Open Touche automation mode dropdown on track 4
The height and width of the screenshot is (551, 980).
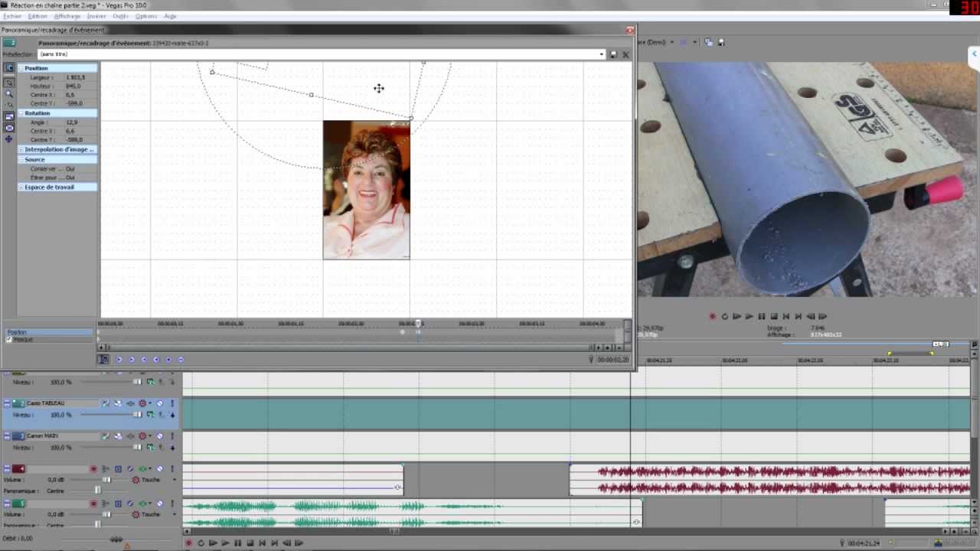pos(174,480)
